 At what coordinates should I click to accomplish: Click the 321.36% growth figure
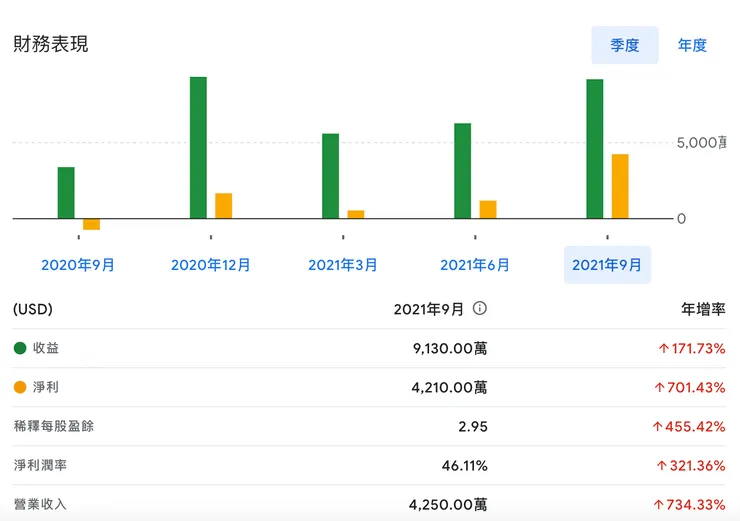(x=691, y=466)
